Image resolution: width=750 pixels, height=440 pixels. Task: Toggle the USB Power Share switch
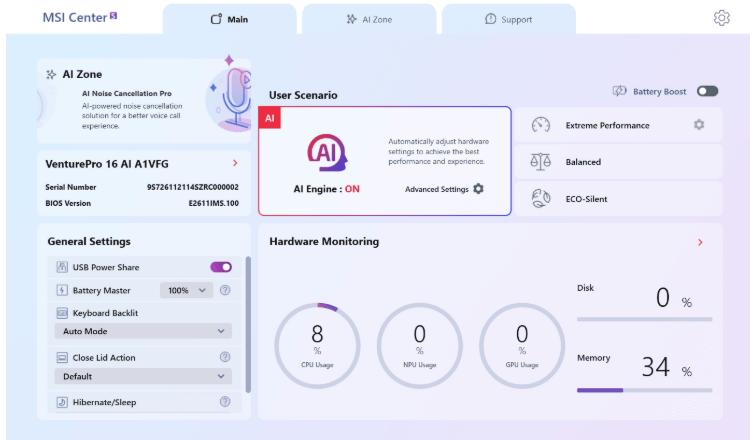click(x=221, y=267)
